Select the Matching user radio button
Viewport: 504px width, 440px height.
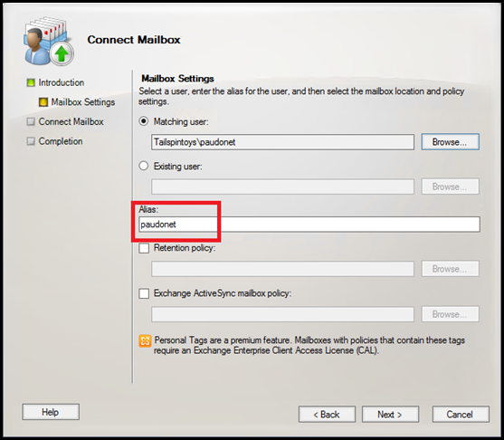(143, 121)
